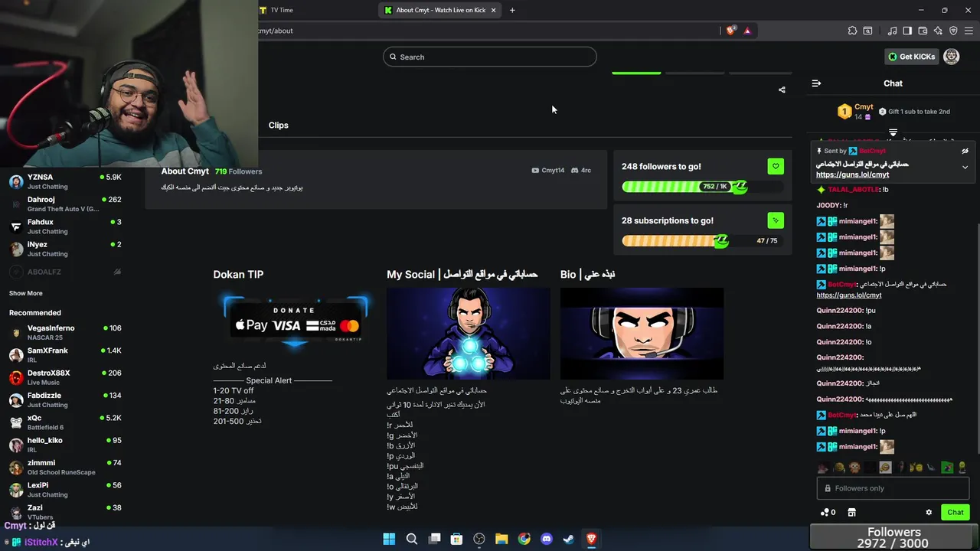Toggle the browser sidebar panel icon
This screenshot has height=551, width=980.
pyautogui.click(x=907, y=31)
